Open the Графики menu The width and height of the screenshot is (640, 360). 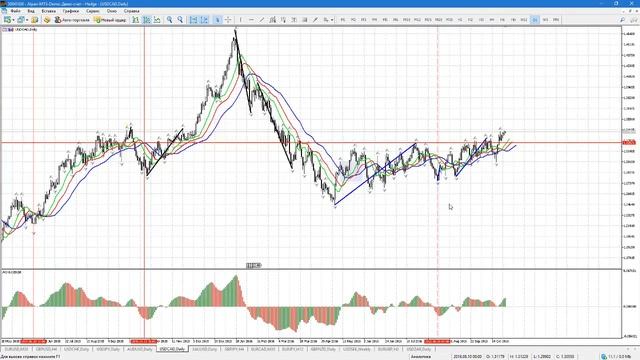click(71, 11)
